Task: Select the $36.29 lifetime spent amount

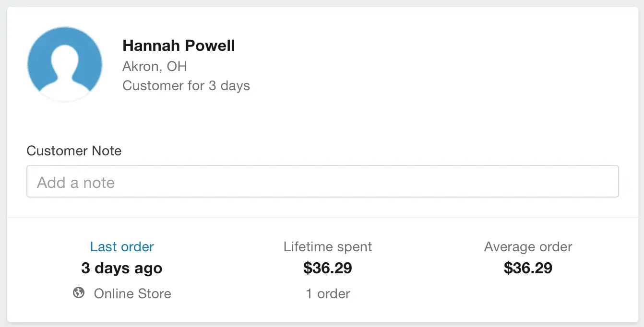Action: (328, 269)
